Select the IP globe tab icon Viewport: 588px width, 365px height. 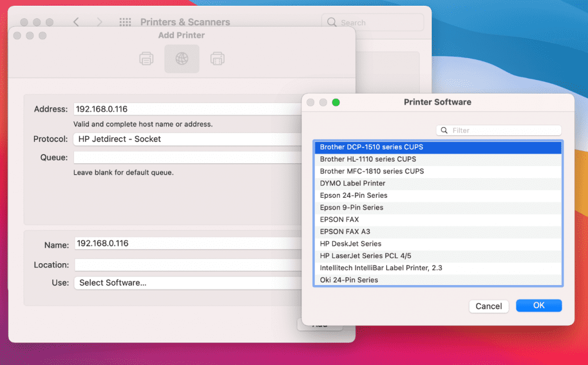pyautogui.click(x=182, y=59)
